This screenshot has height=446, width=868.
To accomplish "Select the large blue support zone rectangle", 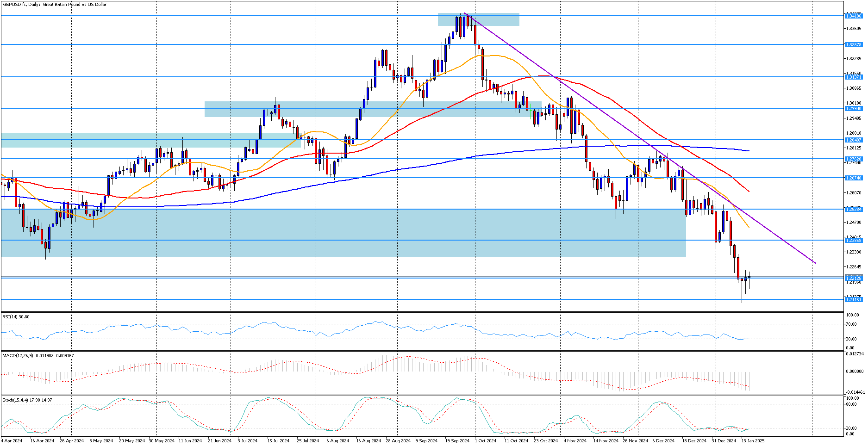I will click(x=343, y=233).
